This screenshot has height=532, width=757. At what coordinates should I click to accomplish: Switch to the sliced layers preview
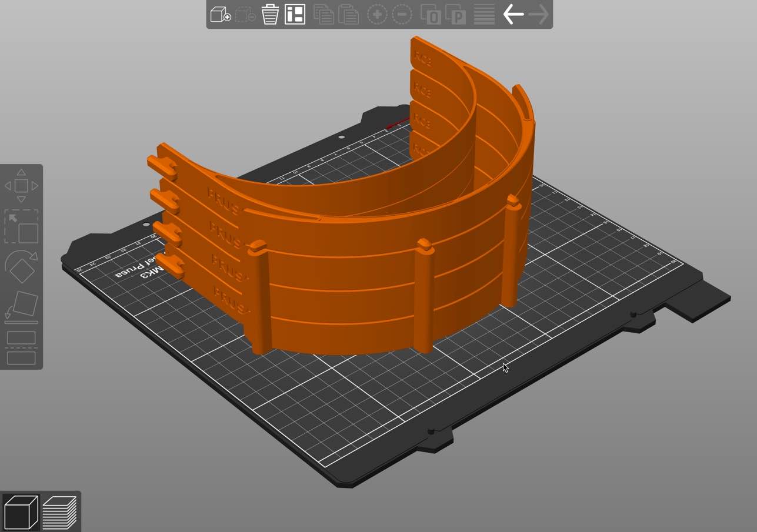[60, 512]
